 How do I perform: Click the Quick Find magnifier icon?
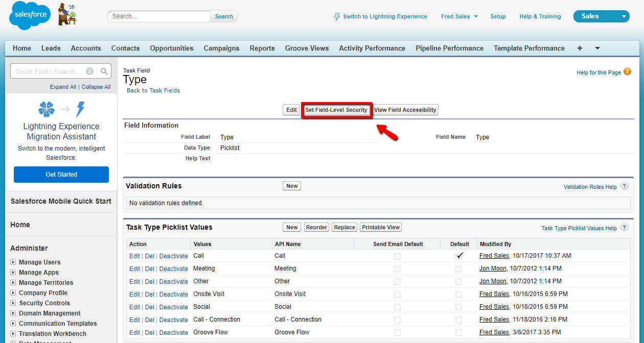point(104,71)
